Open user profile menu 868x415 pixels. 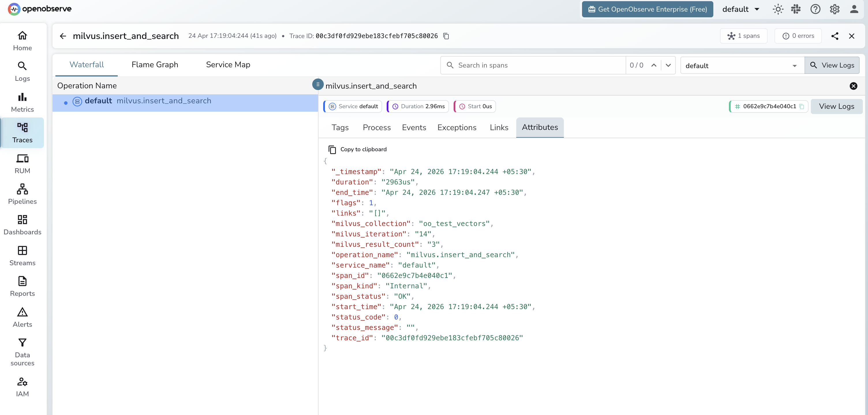(x=854, y=9)
